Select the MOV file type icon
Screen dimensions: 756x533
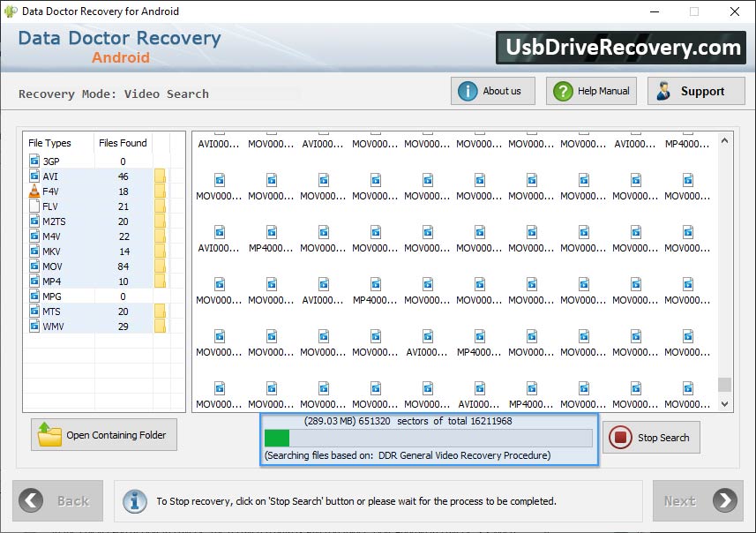34,266
